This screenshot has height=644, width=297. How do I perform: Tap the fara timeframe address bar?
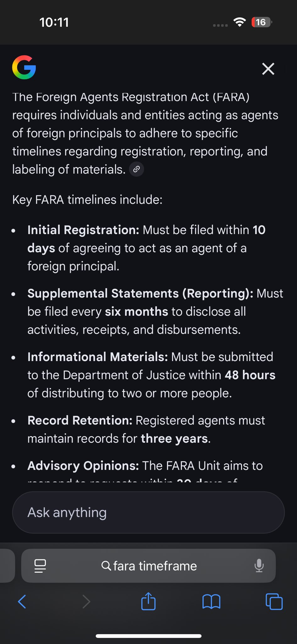point(149,566)
